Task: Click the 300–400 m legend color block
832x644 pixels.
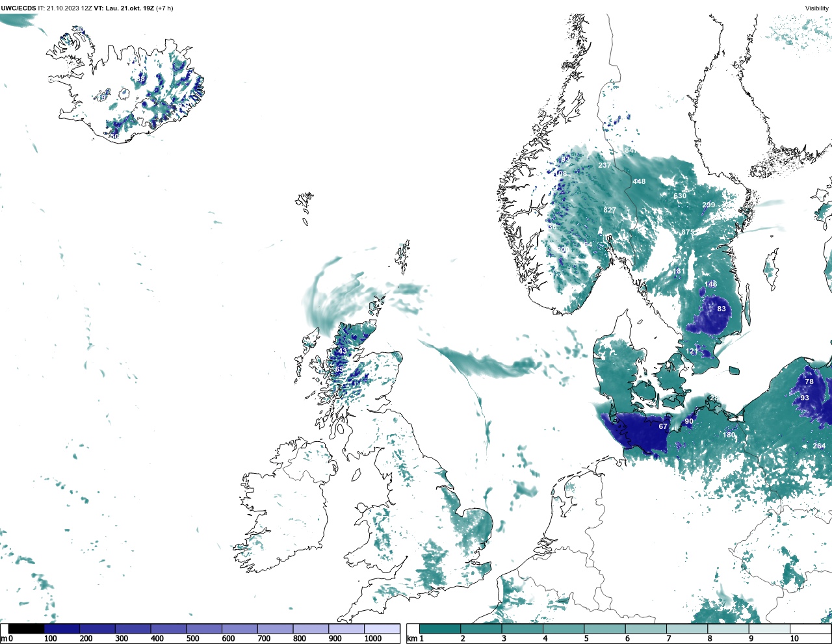Action: (133, 628)
